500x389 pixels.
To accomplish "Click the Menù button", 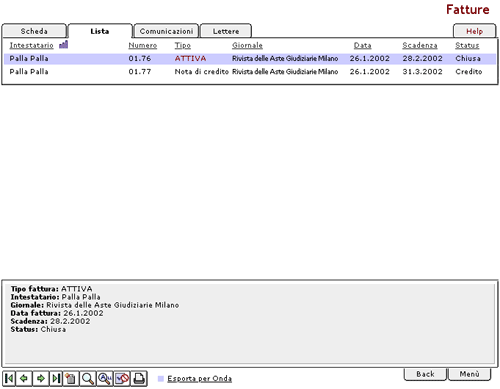I will point(469,374).
